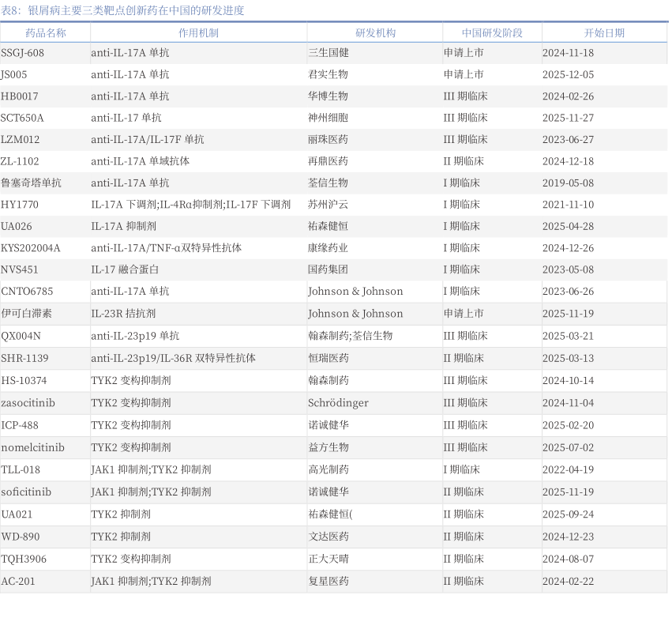672x633 pixels.
Task: Click the 研发机构 column header
Action: point(375,33)
